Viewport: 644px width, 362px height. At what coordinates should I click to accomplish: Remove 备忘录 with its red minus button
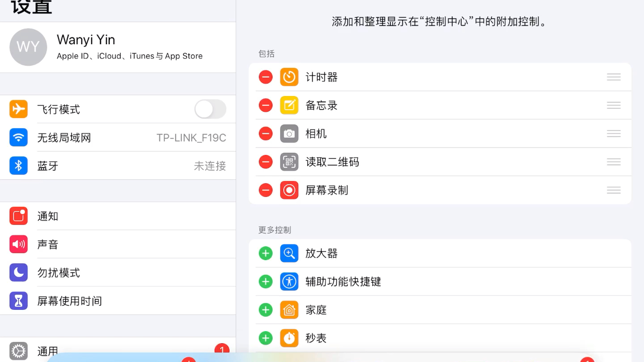pyautogui.click(x=266, y=105)
